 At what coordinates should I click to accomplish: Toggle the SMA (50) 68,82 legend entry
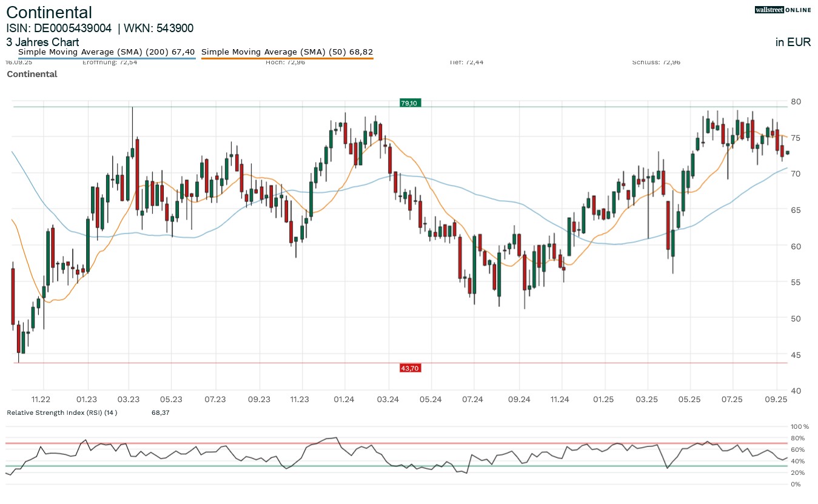pos(287,52)
